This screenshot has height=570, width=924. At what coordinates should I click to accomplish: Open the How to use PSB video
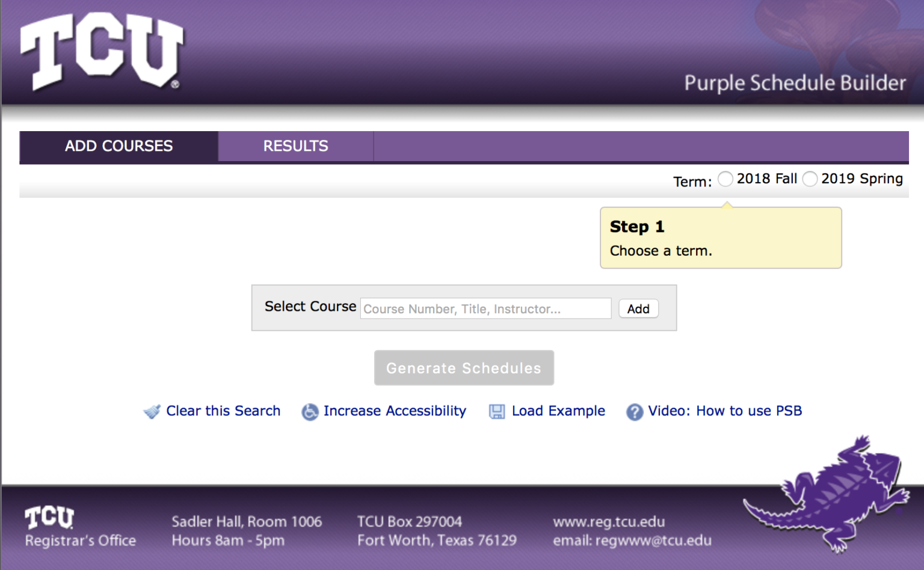coord(725,411)
